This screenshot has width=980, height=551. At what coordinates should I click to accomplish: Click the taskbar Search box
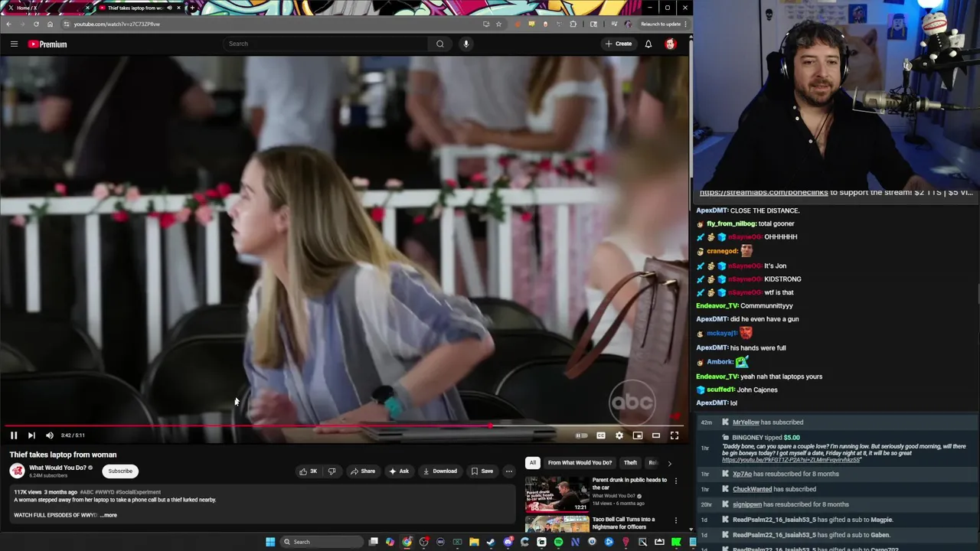pos(320,542)
